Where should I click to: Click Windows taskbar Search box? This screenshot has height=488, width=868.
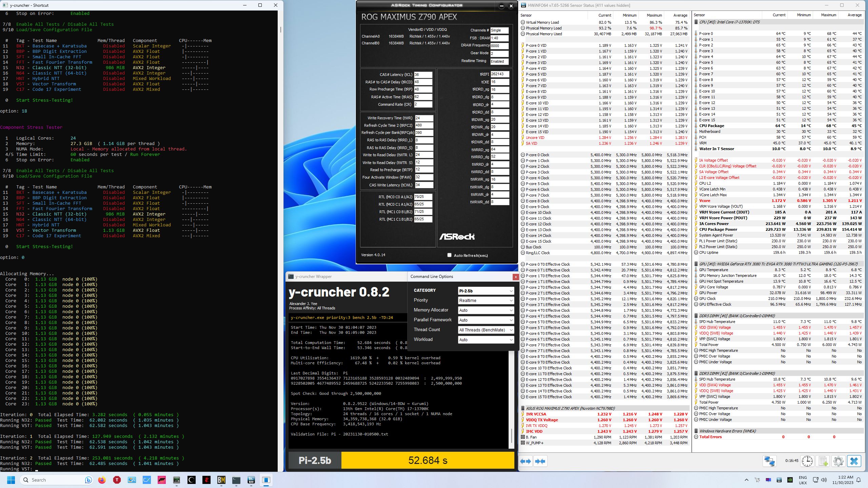pyautogui.click(x=57, y=480)
